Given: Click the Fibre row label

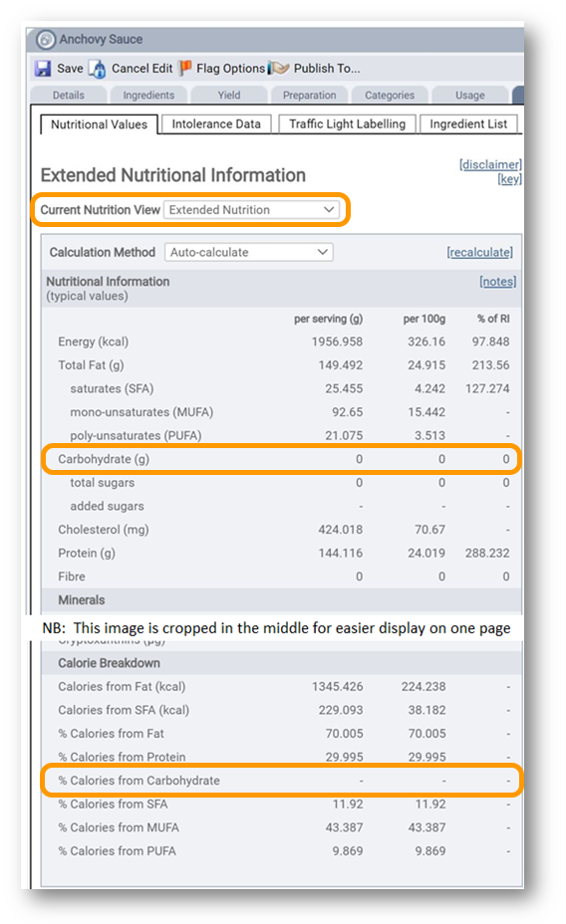Looking at the screenshot, I should pyautogui.click(x=72, y=577).
